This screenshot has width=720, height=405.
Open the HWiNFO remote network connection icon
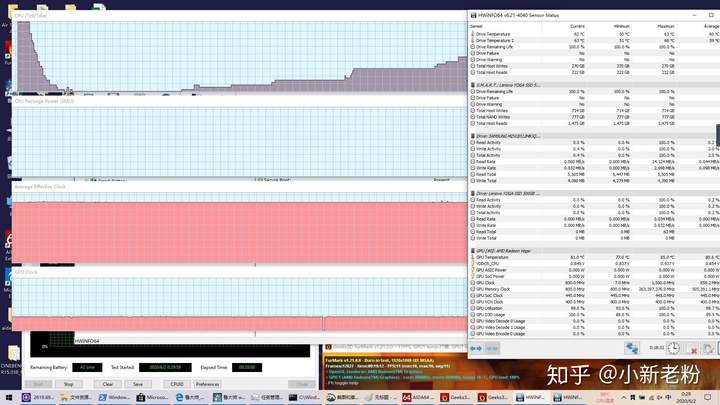632,349
